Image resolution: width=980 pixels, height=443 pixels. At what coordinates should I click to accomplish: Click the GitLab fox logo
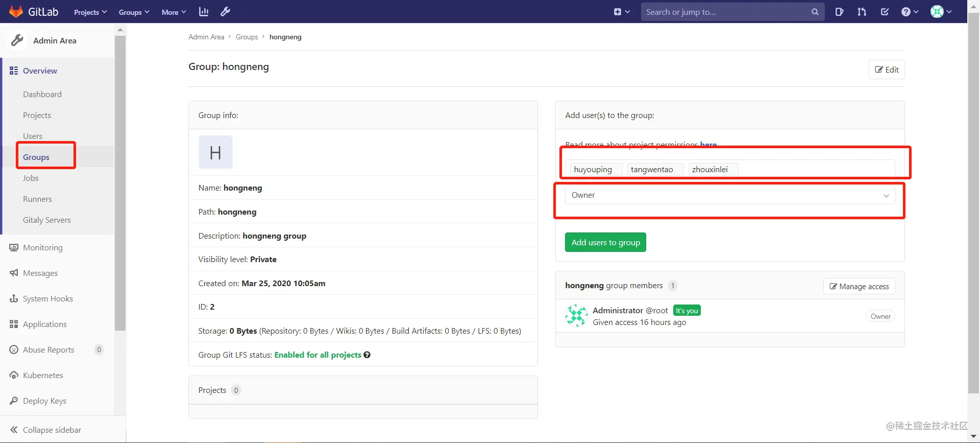pos(16,11)
